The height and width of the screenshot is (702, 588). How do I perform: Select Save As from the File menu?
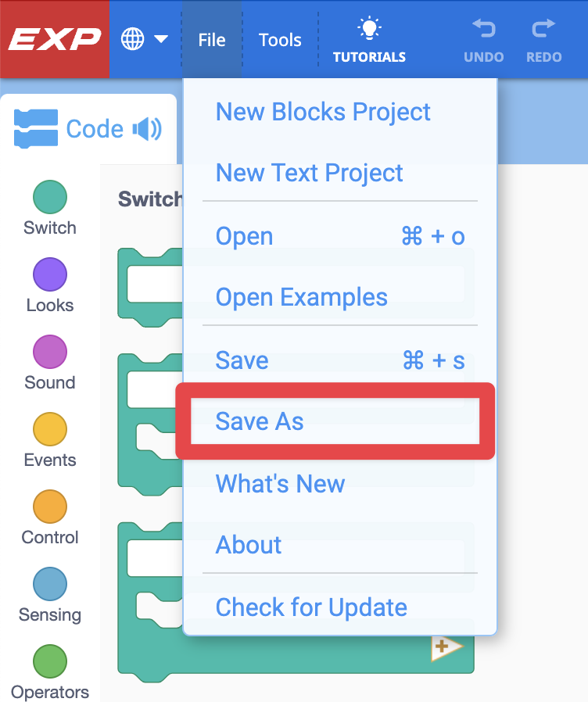click(259, 421)
